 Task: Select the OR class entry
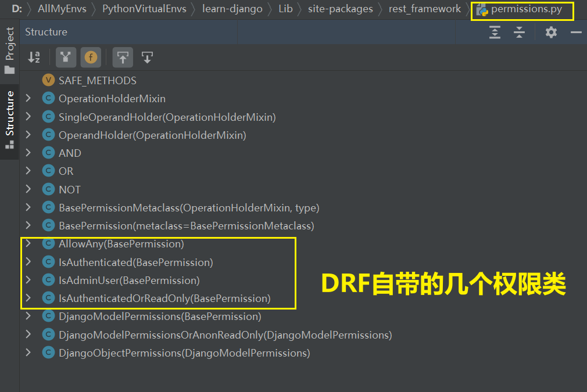coord(66,171)
